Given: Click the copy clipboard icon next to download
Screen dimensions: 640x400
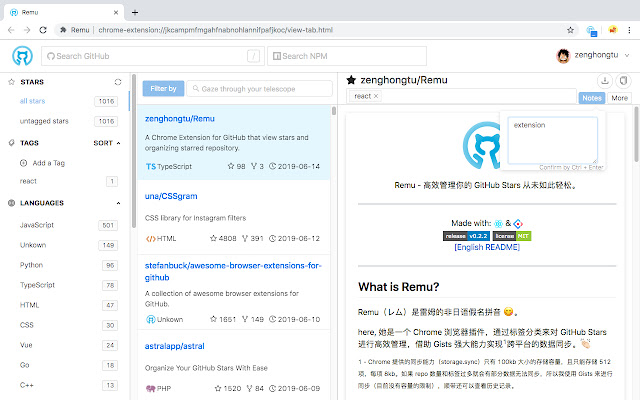Looking at the screenshot, I should [x=623, y=80].
